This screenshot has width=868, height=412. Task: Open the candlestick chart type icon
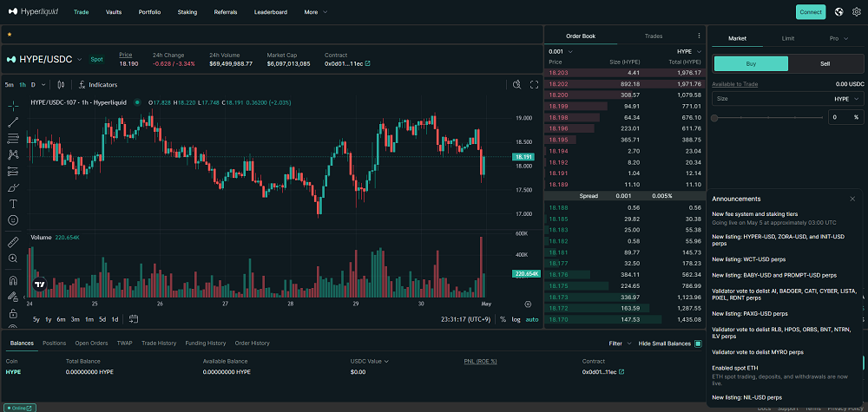pyautogui.click(x=61, y=85)
